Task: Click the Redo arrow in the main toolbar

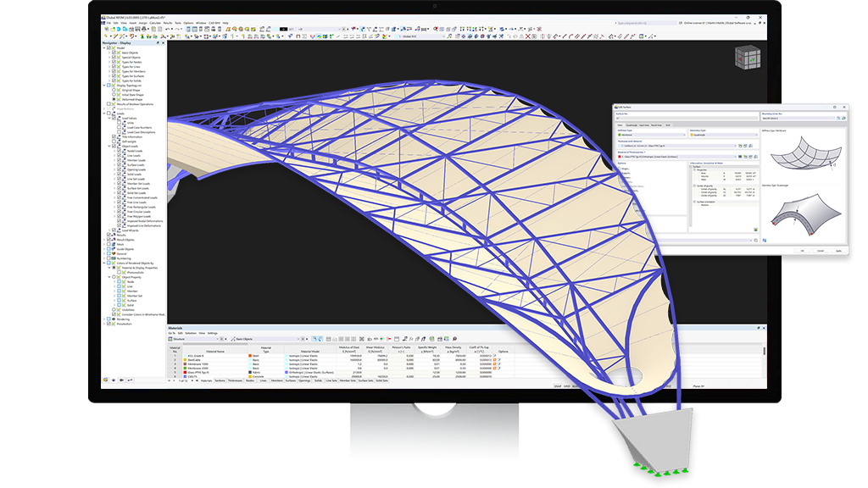Action: tap(177, 29)
